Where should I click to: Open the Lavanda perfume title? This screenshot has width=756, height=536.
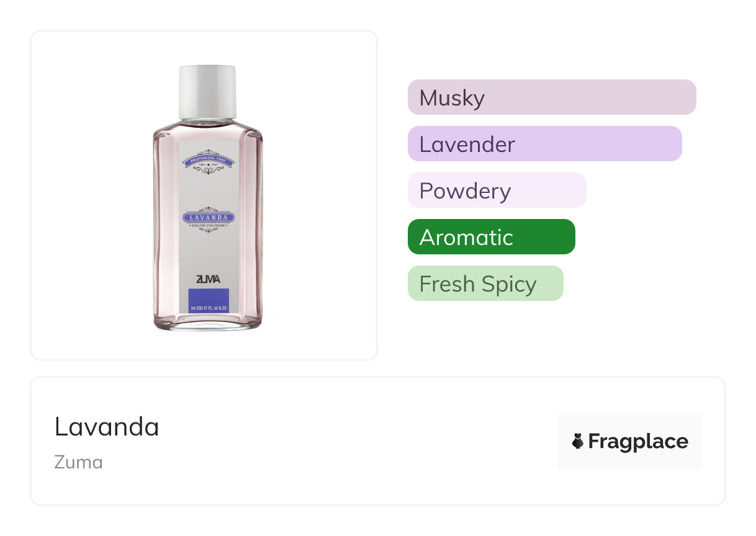tap(107, 427)
